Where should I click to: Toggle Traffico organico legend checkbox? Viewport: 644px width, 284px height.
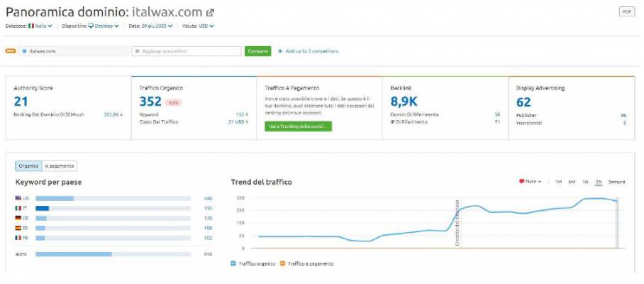point(233,264)
